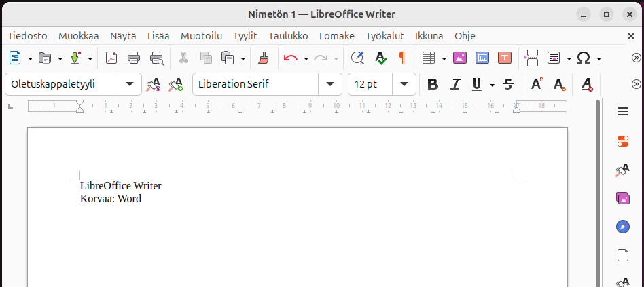Click the Save document icon

[x=75, y=58]
